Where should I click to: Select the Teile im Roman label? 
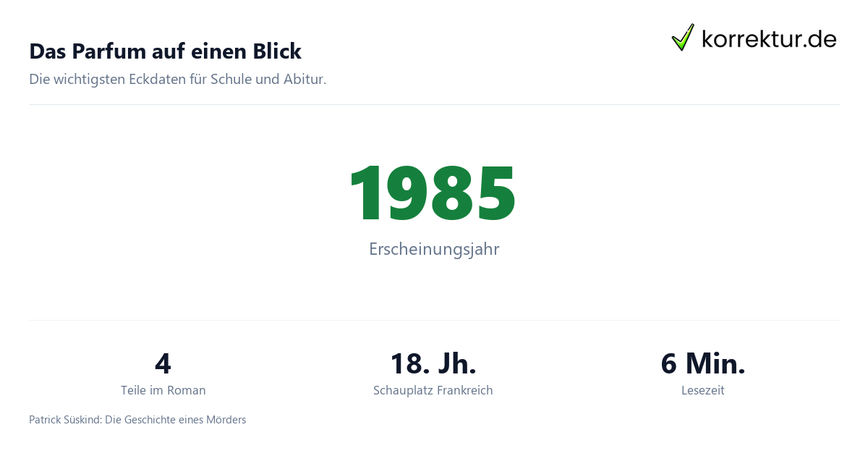point(163,390)
